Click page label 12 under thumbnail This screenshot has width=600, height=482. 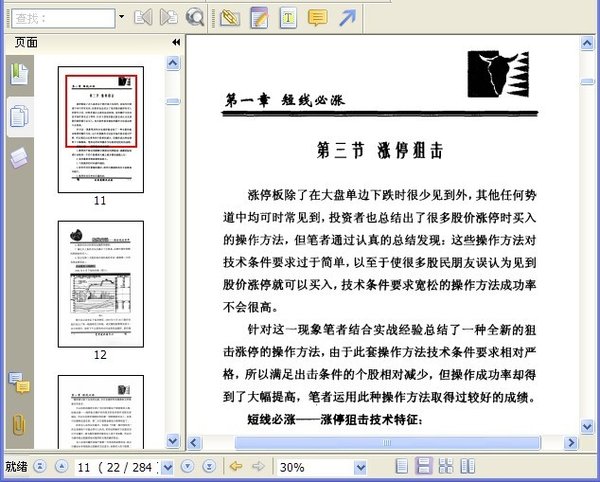(100, 355)
